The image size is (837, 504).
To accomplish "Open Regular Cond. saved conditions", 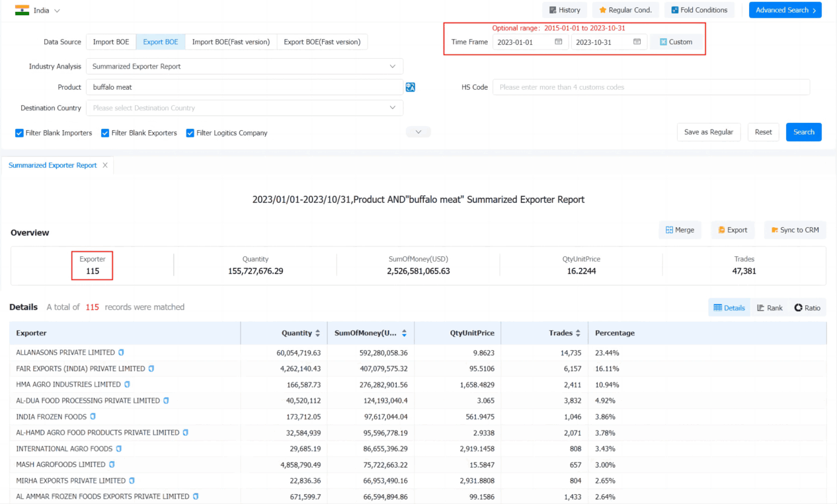I will point(625,10).
